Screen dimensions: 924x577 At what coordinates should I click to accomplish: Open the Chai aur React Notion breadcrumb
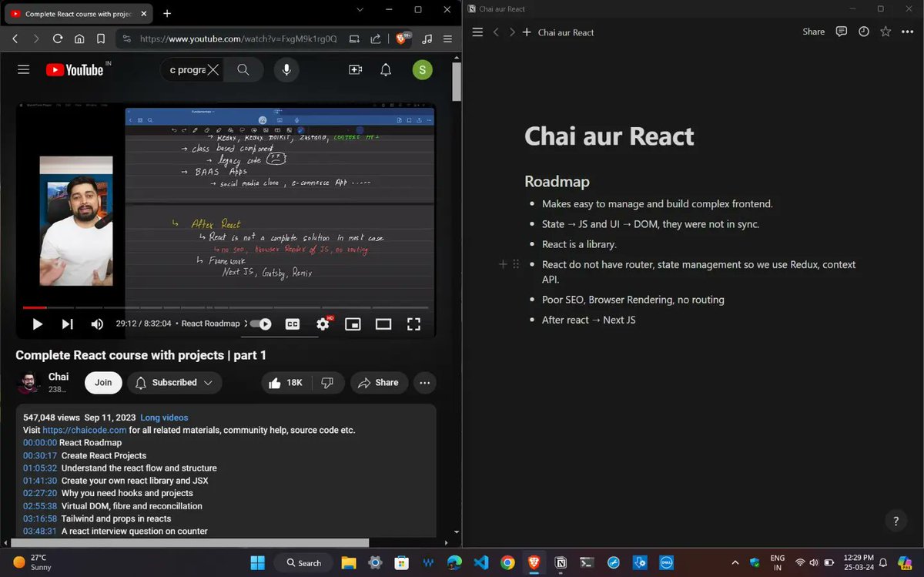coord(566,32)
